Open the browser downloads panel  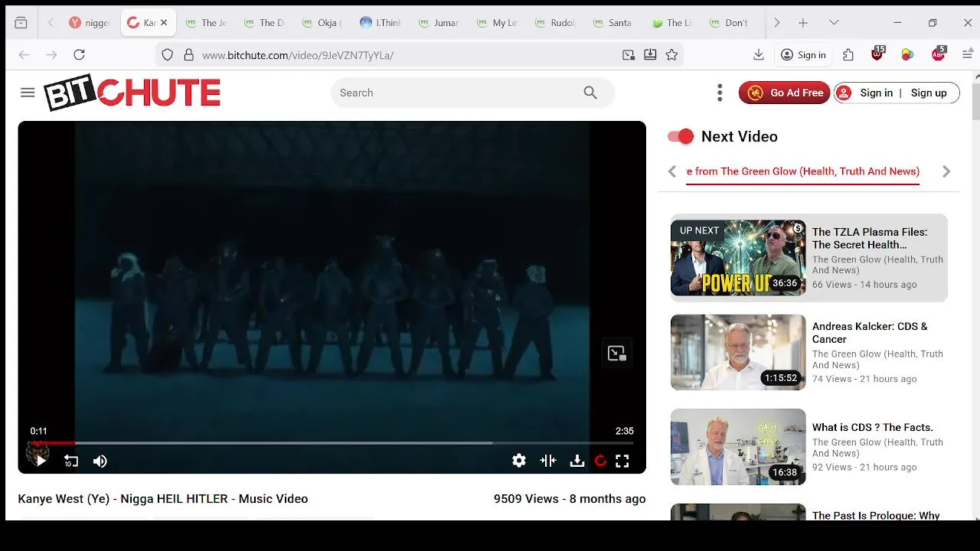[x=759, y=54]
